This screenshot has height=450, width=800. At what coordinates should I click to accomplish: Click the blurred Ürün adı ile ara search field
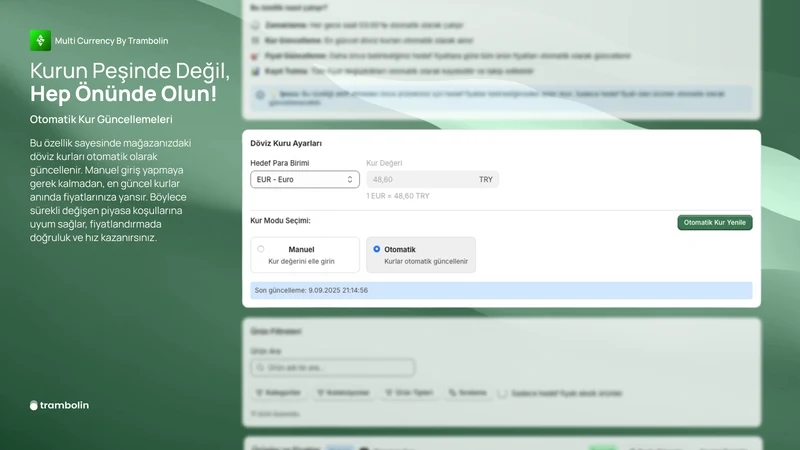[333, 367]
